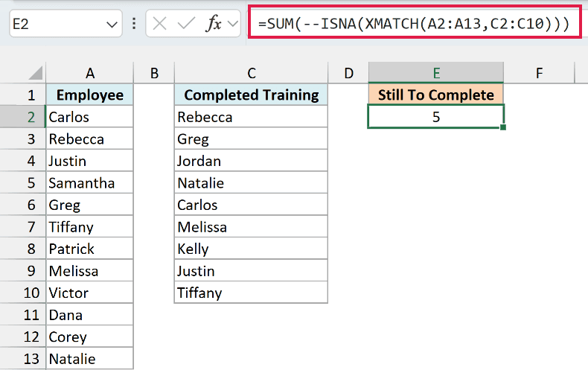Viewport: 588px width, 370px height.
Task: Select Natalie in Completed Training column
Action: click(x=252, y=182)
